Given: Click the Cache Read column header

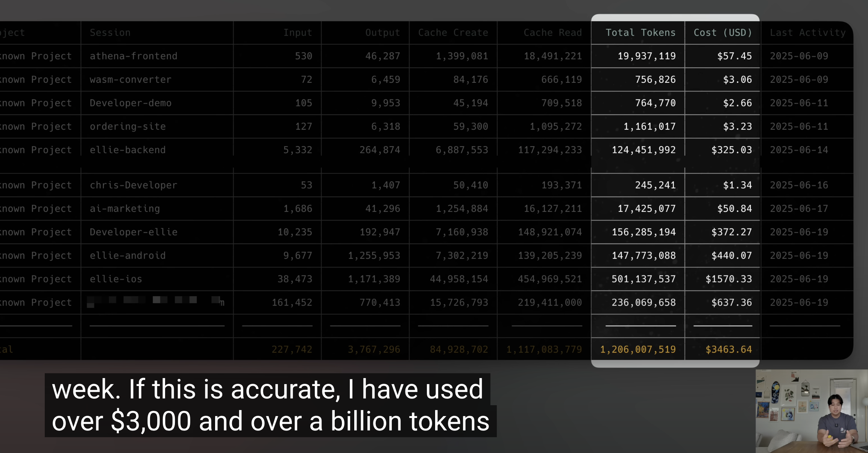Looking at the screenshot, I should point(552,33).
